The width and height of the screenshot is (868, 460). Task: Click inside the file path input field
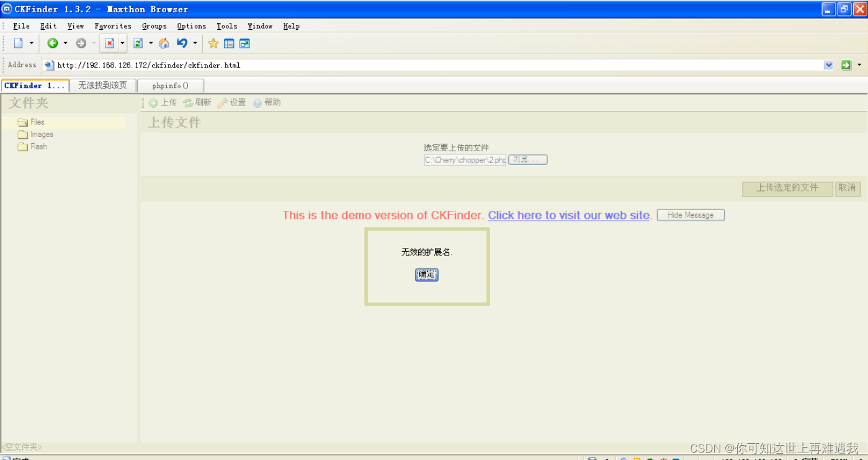coord(464,159)
